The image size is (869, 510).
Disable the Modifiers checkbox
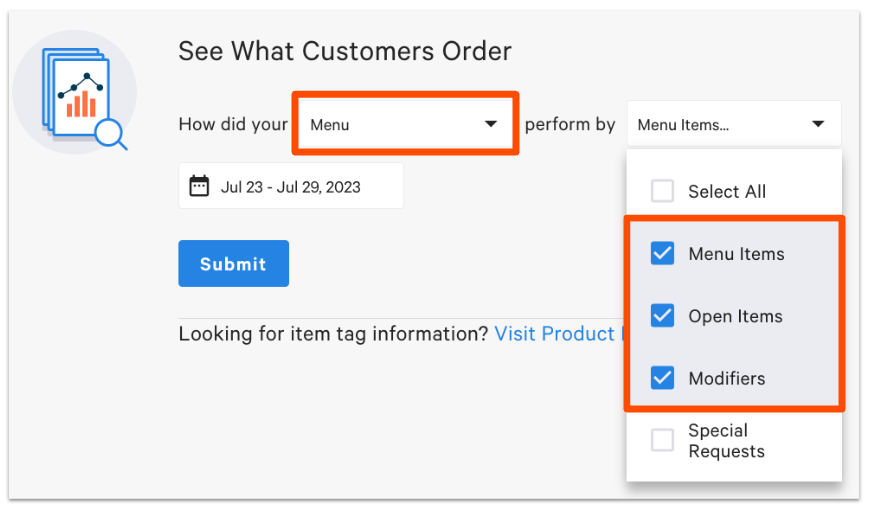point(662,378)
